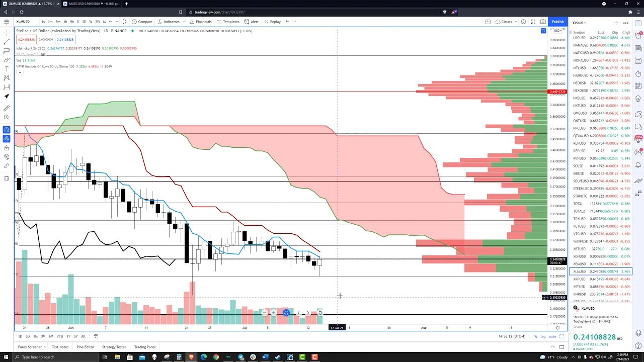Create a new Alert

pos(252,22)
